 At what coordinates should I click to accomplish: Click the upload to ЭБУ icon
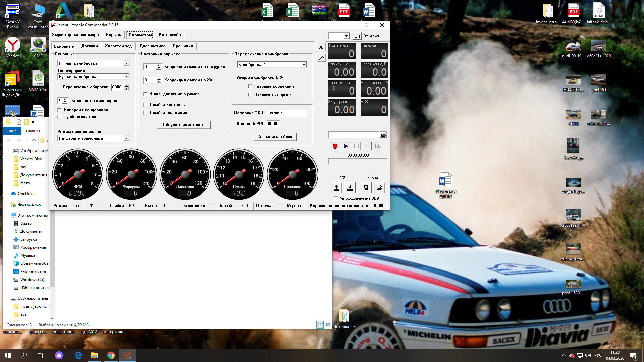(336, 188)
